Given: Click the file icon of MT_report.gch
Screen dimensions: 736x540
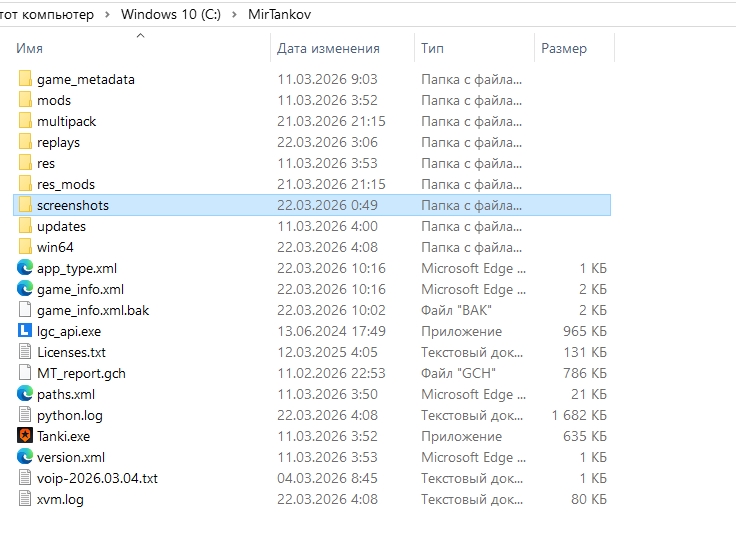Looking at the screenshot, I should [25, 372].
